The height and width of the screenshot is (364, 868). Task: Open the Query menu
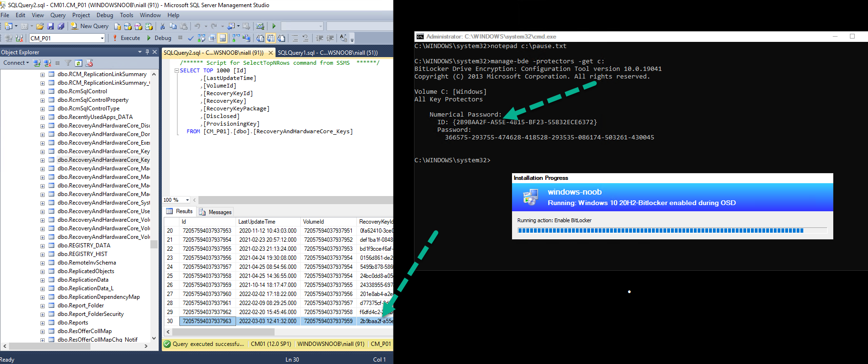point(58,15)
